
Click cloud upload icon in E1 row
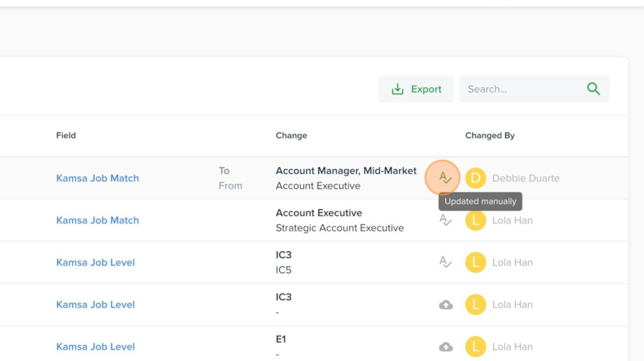click(x=446, y=347)
